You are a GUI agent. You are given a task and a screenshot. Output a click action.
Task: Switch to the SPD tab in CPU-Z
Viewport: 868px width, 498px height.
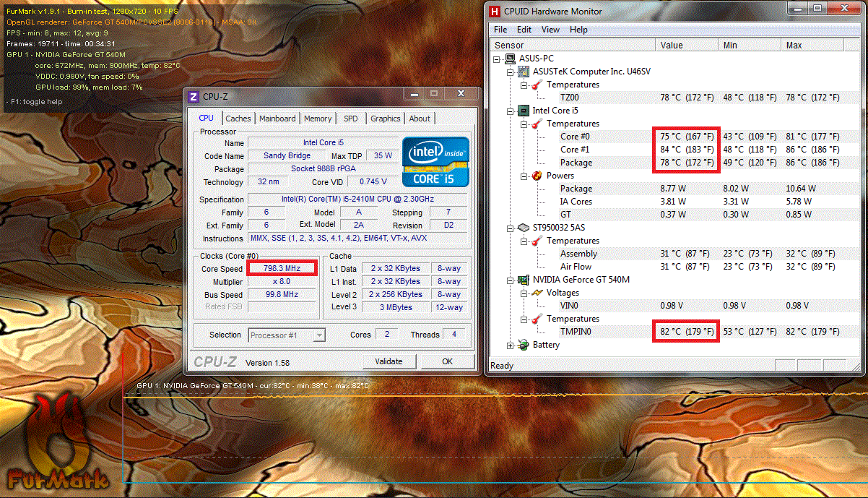[351, 119]
